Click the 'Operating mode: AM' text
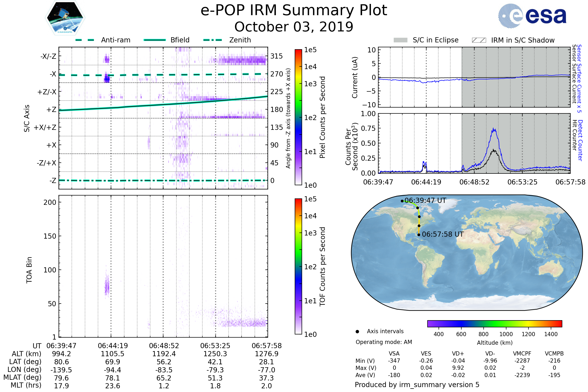The height and width of the screenshot is (392, 588). point(384,342)
